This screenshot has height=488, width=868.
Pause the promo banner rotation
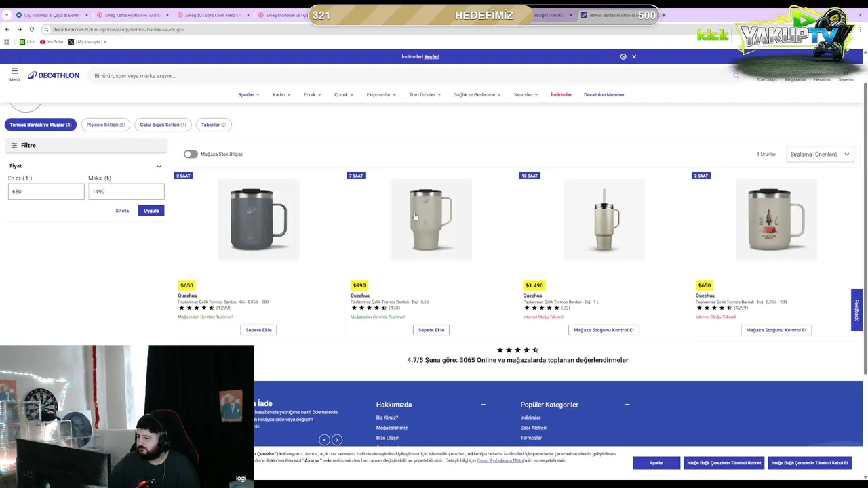coord(623,56)
